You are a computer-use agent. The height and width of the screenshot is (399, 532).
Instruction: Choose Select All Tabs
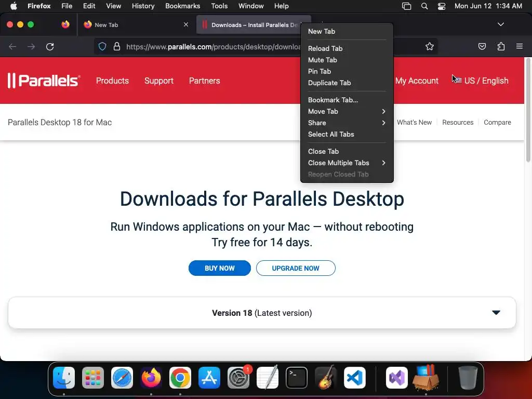pyautogui.click(x=347, y=135)
